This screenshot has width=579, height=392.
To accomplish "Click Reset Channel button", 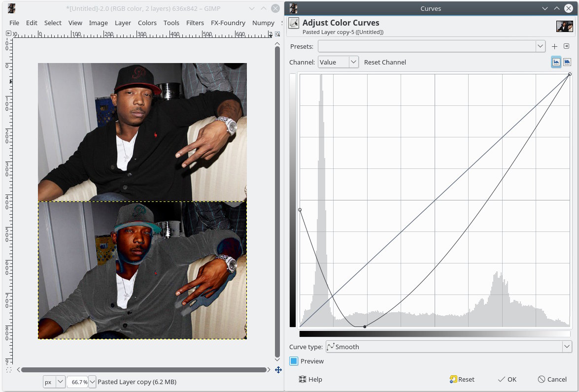I will [x=385, y=62].
